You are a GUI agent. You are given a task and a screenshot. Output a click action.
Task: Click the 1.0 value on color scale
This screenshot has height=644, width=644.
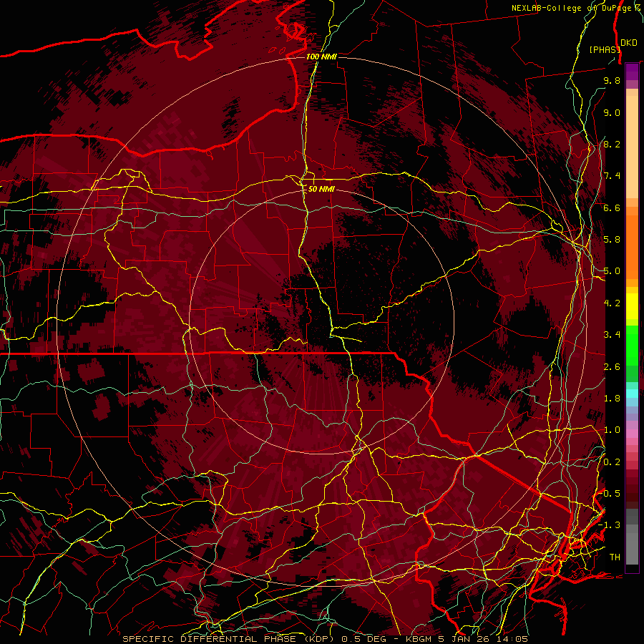612,430
